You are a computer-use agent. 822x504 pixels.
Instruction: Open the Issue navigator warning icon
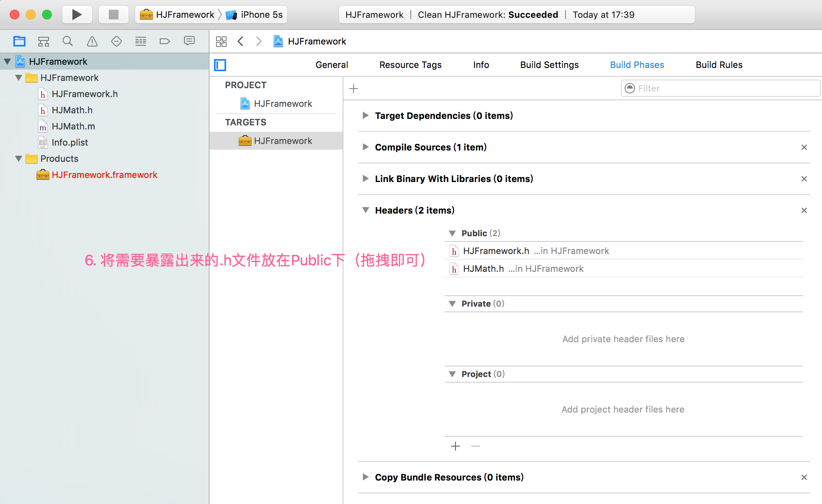click(x=92, y=41)
